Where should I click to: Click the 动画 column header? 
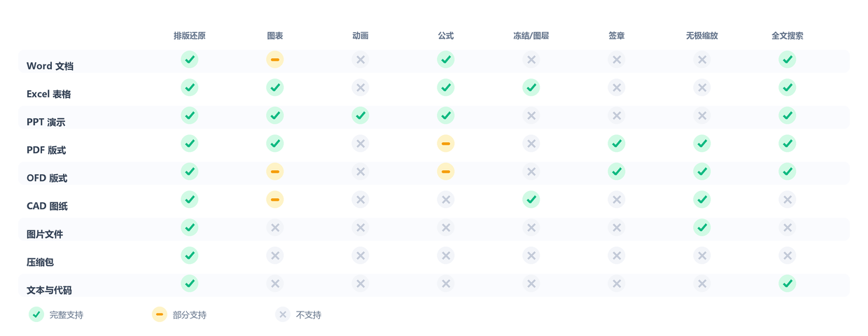point(360,36)
